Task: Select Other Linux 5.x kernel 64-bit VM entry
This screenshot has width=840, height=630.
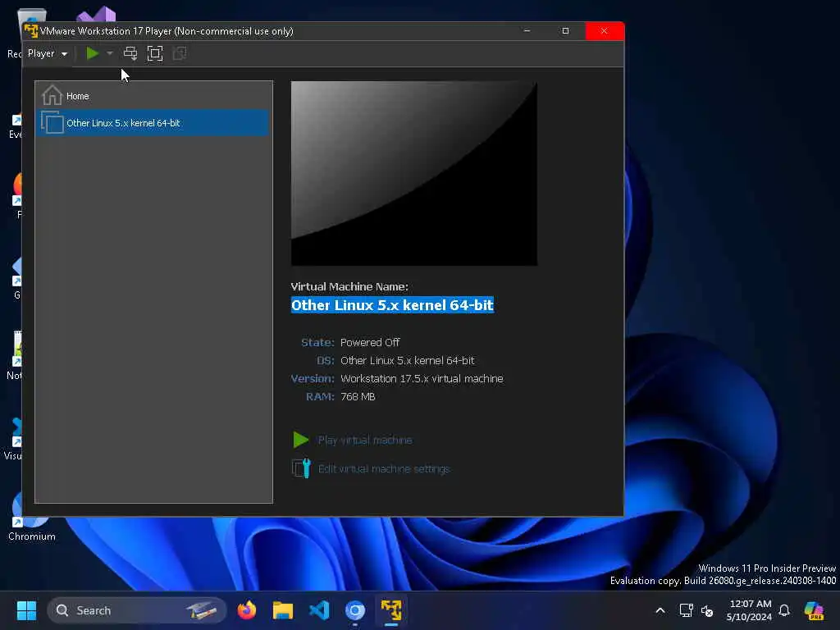Action: coord(152,123)
